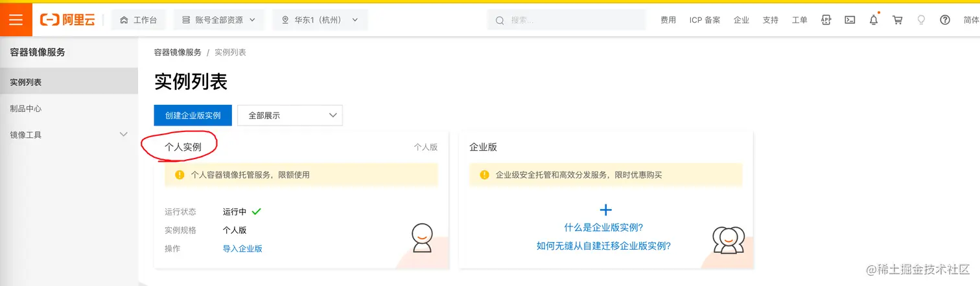Screen dimensions: 980x286
Task: Click 创建企业版实例 button
Action: click(x=193, y=115)
